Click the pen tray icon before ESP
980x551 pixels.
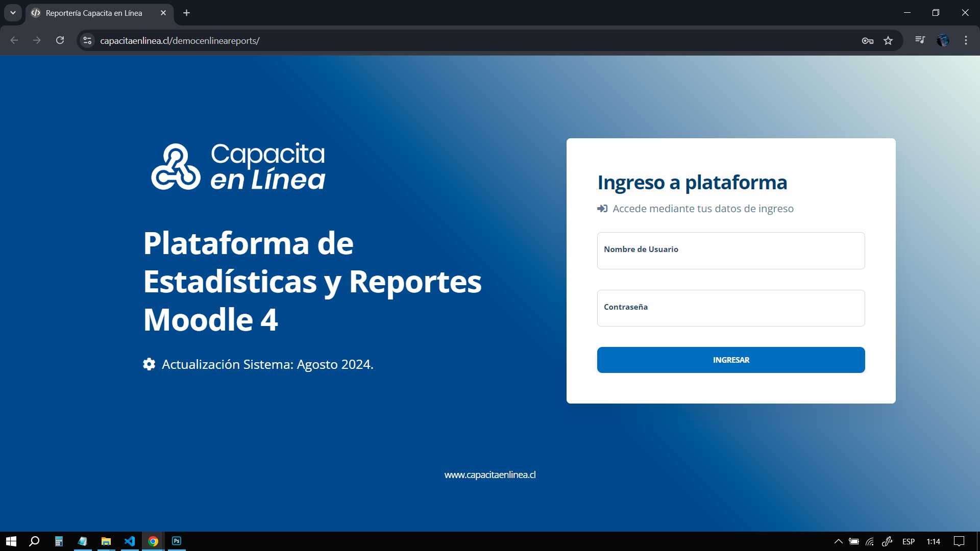coord(887,541)
